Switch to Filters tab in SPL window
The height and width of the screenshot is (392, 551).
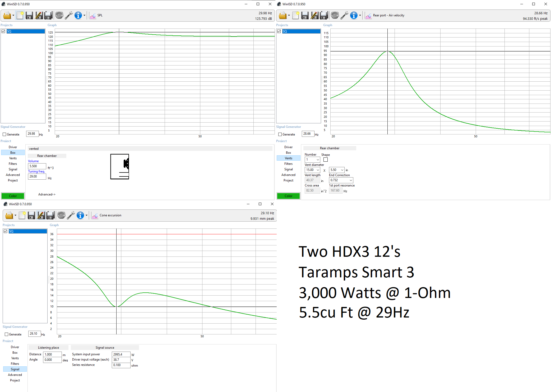[13, 164]
